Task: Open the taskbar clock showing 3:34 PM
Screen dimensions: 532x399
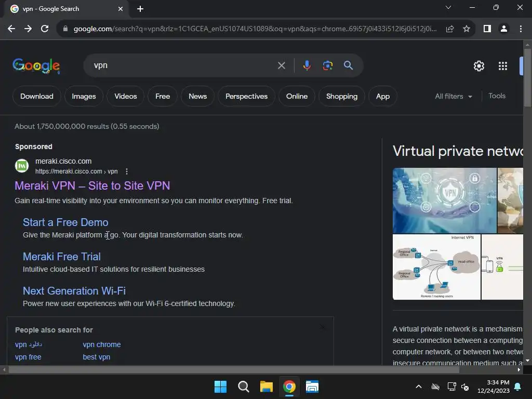Action: pyautogui.click(x=494, y=387)
